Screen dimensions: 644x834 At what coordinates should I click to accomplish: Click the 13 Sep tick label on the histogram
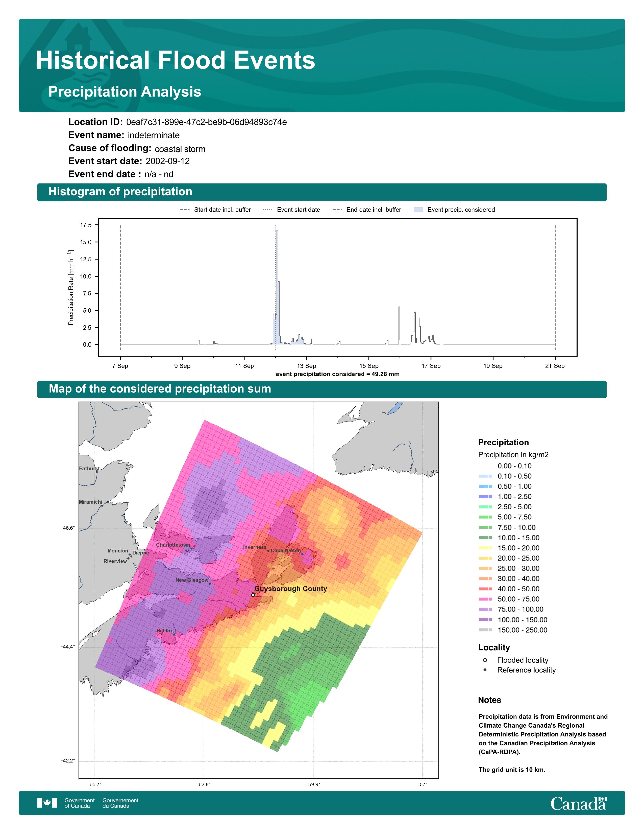[x=306, y=366]
